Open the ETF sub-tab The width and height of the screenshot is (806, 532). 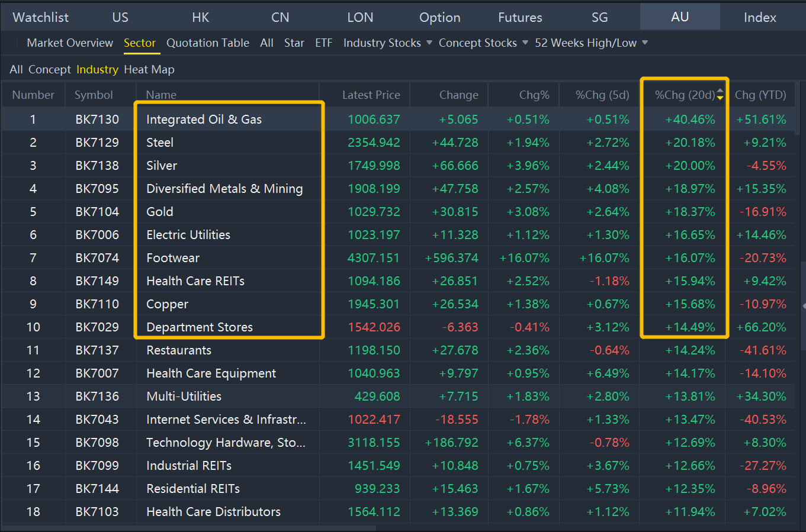pyautogui.click(x=323, y=43)
